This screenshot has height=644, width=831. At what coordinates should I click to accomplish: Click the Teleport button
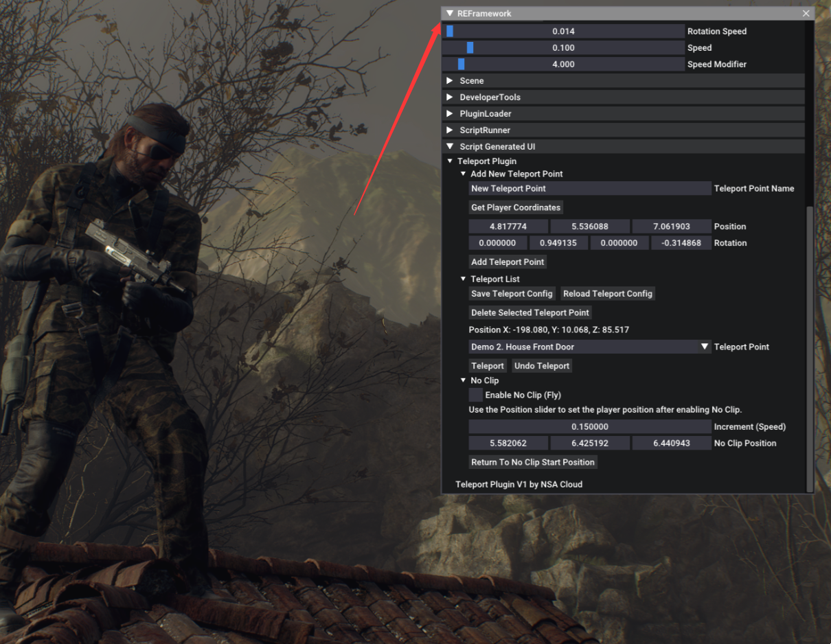click(488, 366)
